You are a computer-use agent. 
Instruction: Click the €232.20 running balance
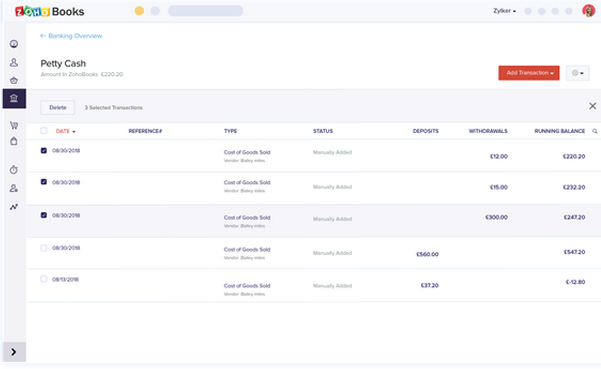574,187
